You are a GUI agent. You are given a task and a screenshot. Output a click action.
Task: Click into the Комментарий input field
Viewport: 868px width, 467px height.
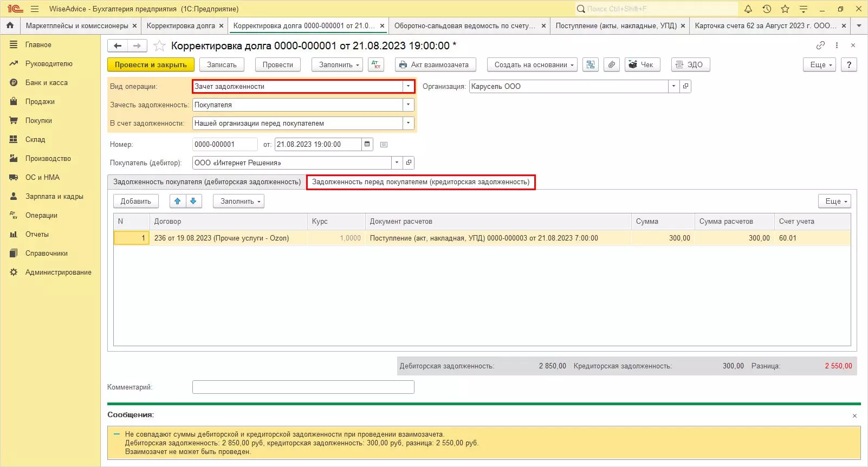(303, 387)
